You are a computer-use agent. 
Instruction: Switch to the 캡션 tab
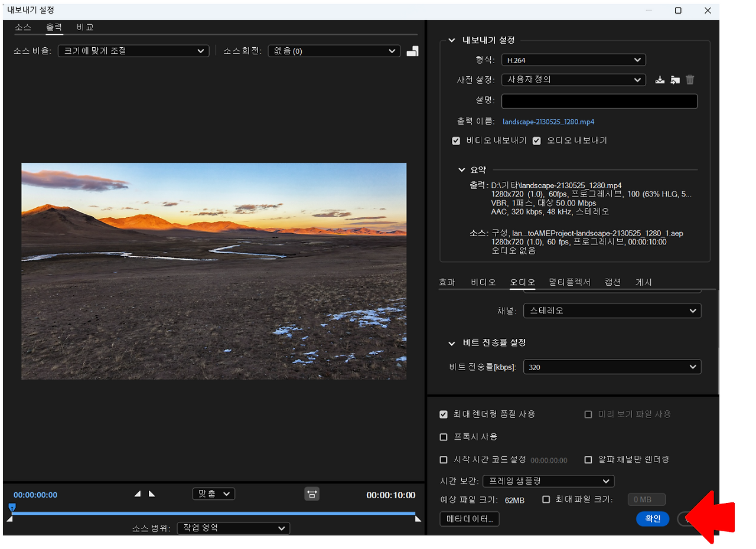612,282
